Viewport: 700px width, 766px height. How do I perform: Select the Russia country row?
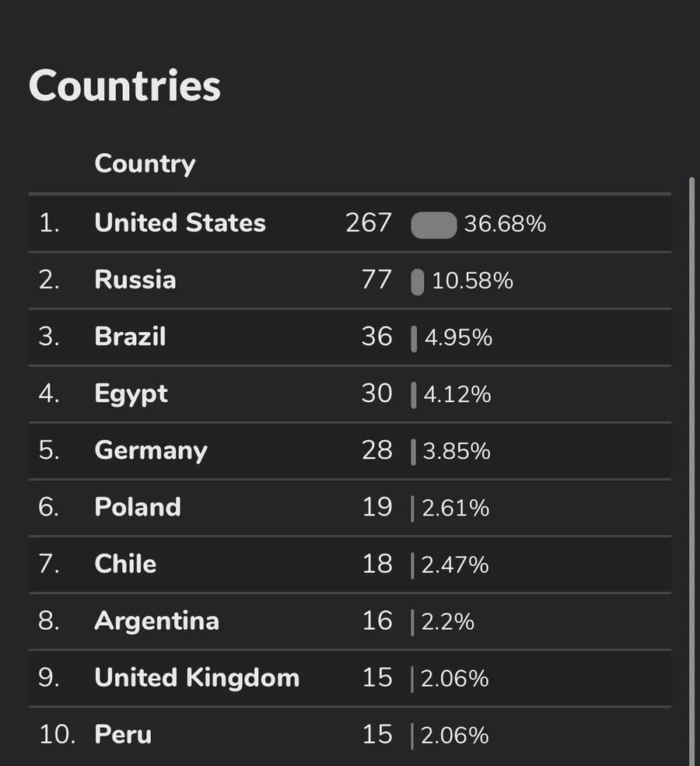click(x=350, y=281)
